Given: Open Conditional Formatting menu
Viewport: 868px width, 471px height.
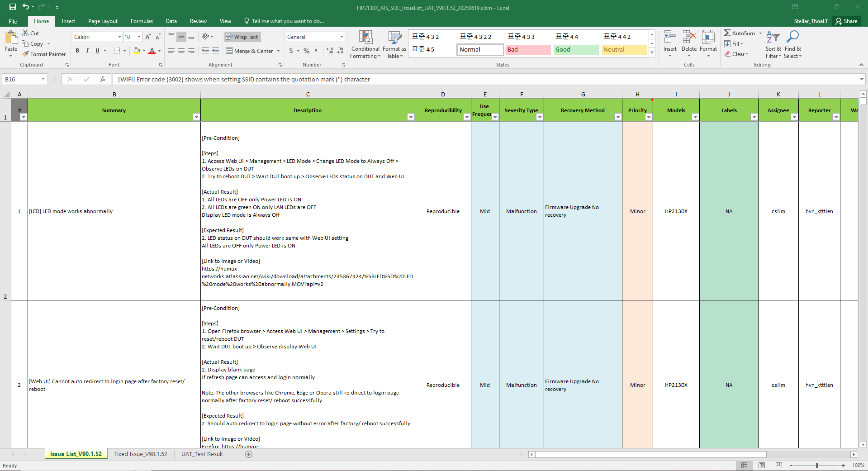Looking at the screenshot, I should pyautogui.click(x=365, y=44).
